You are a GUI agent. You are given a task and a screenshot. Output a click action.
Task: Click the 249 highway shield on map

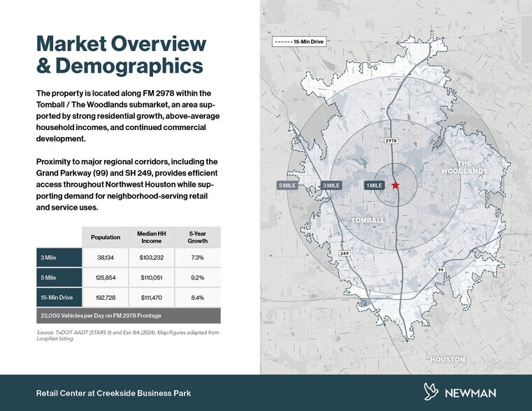click(x=344, y=253)
